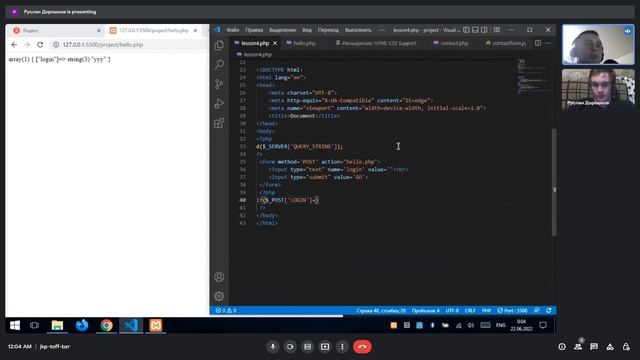Toggle the secondary sidebar layout icon
Image resolution: width=640 pixels, height=360 pixels.
click(x=484, y=30)
